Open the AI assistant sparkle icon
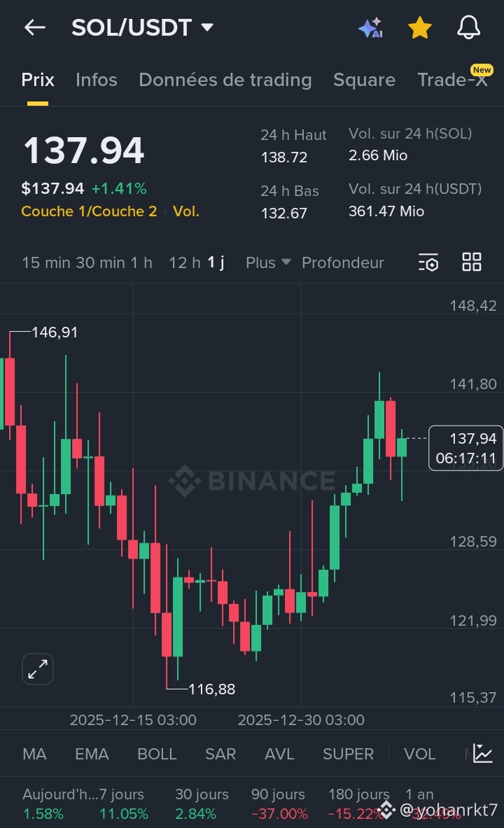 point(371,27)
